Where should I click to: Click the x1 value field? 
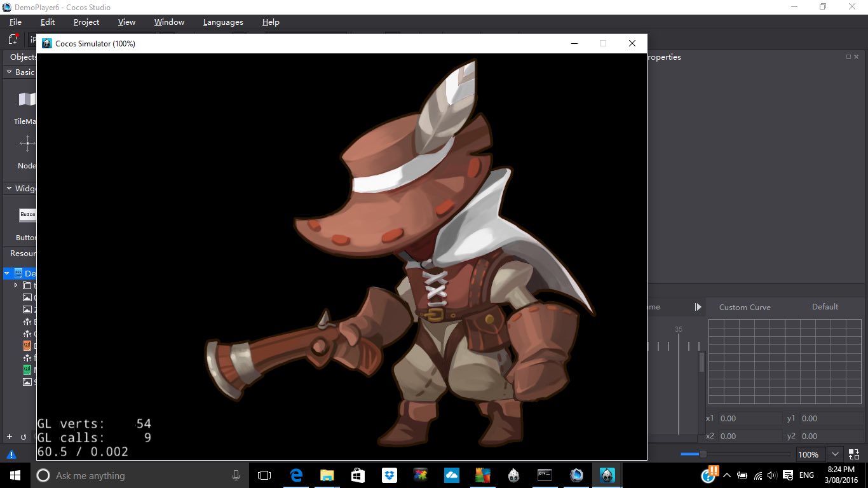tap(750, 418)
